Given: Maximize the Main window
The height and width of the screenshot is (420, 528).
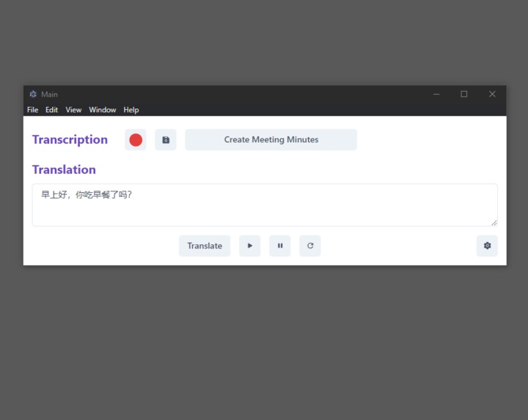Looking at the screenshot, I should tap(464, 95).
